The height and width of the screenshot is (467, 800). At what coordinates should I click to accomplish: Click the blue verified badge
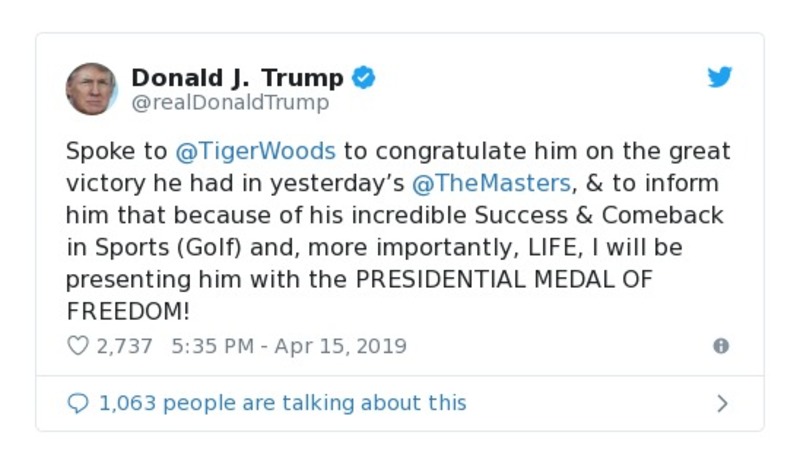pyautogui.click(x=364, y=78)
